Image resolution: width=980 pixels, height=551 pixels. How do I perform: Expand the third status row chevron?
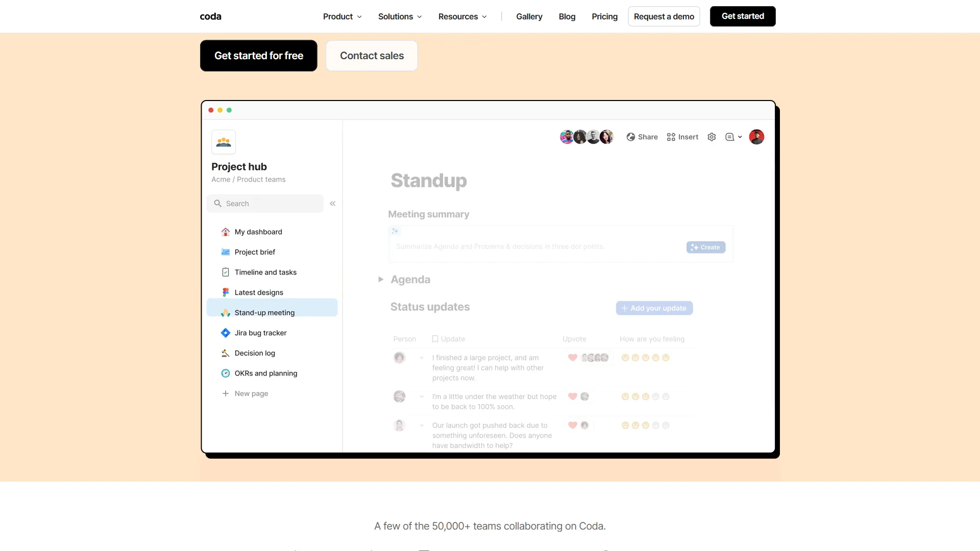coord(422,425)
